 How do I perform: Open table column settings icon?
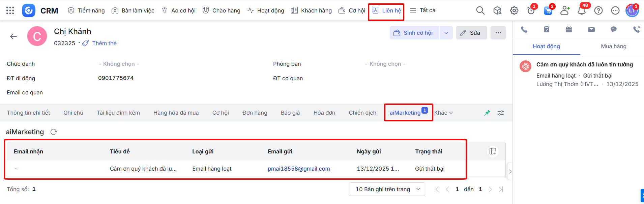[x=493, y=151]
